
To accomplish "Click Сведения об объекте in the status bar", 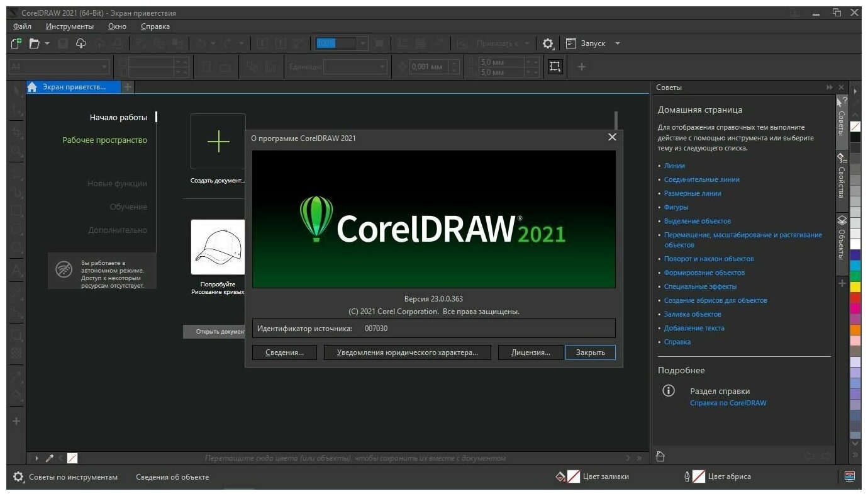I will pos(172,477).
